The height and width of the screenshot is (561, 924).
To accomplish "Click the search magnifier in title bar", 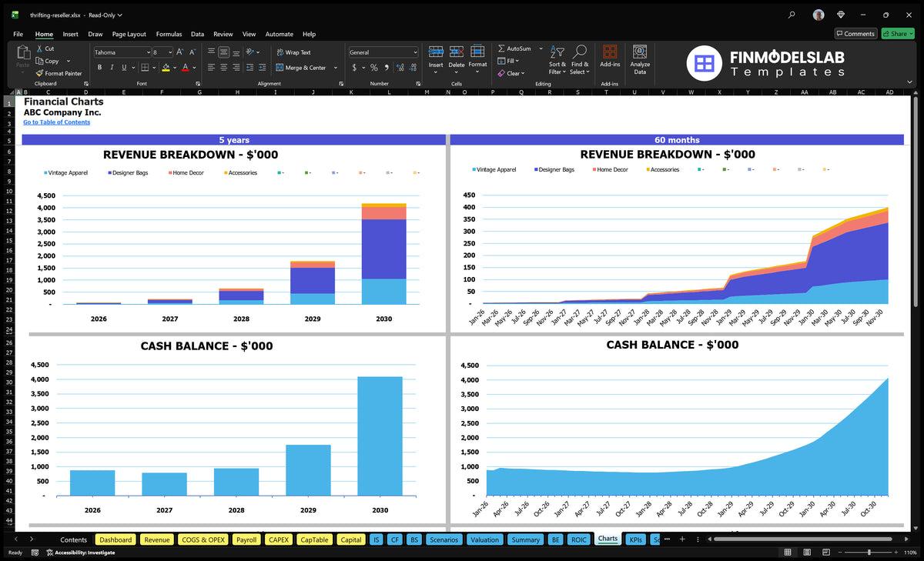I will (x=792, y=15).
